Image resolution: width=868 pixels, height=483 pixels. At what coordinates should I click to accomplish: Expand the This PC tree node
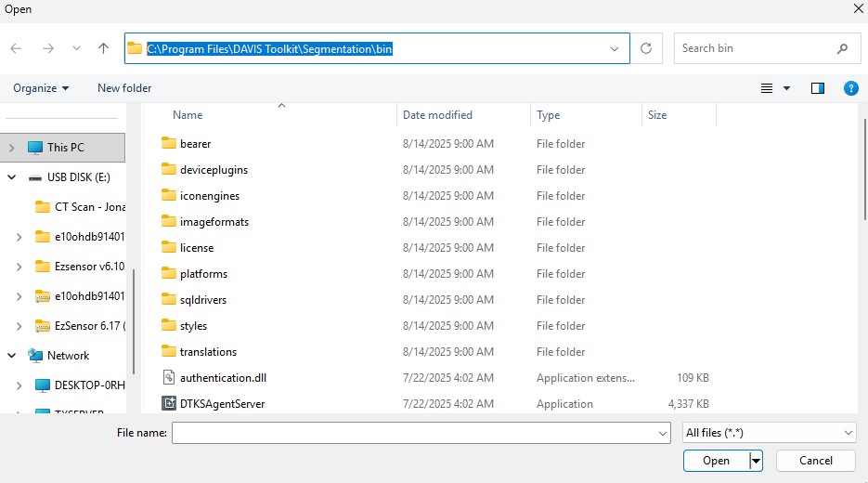[11, 148]
